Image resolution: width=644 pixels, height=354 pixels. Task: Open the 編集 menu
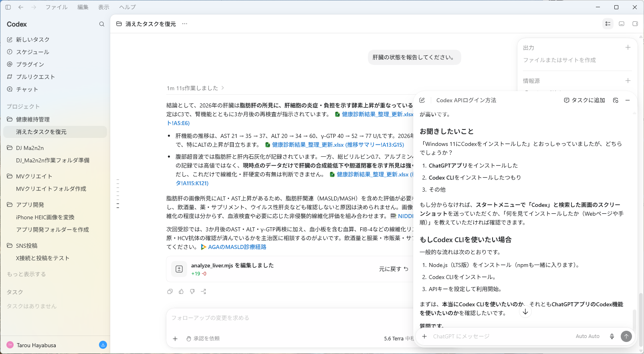point(83,7)
